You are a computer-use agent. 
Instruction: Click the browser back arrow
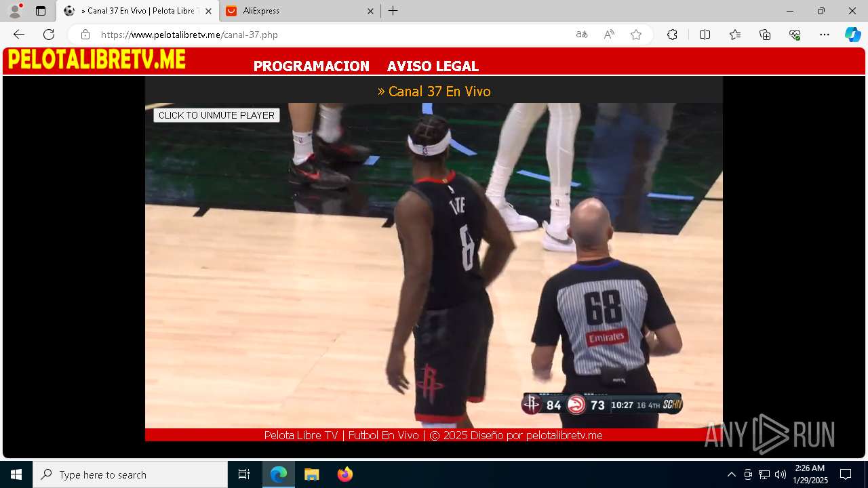click(19, 35)
